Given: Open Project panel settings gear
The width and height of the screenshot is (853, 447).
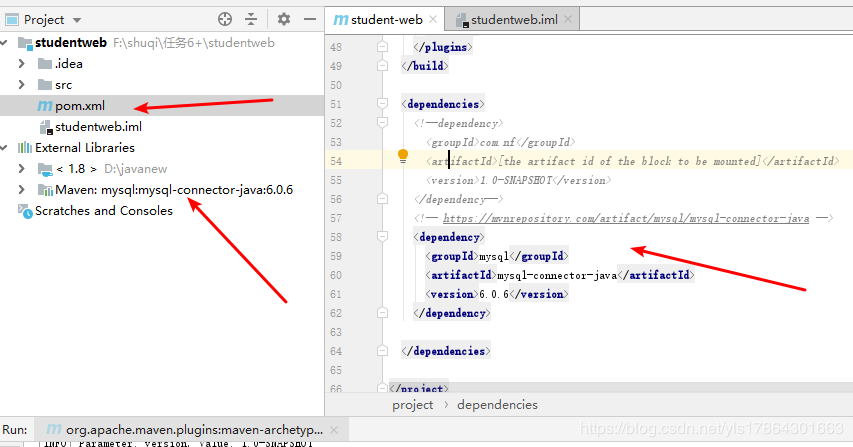Looking at the screenshot, I should (283, 20).
